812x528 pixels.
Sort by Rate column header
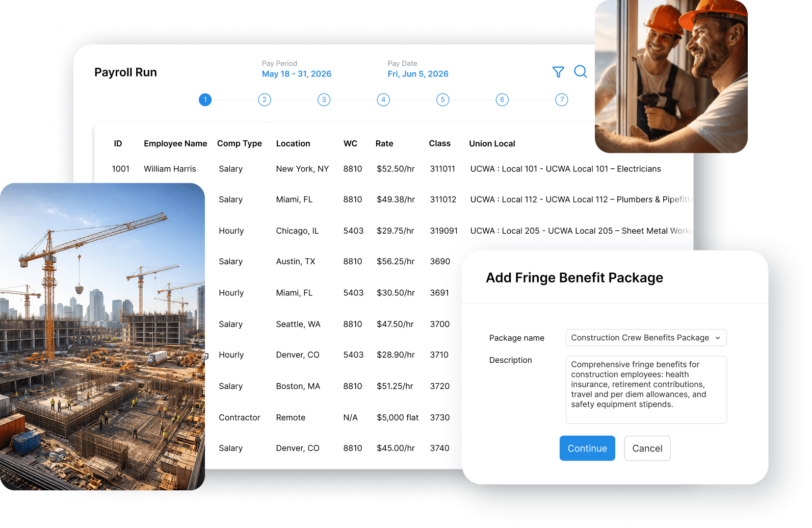384,144
